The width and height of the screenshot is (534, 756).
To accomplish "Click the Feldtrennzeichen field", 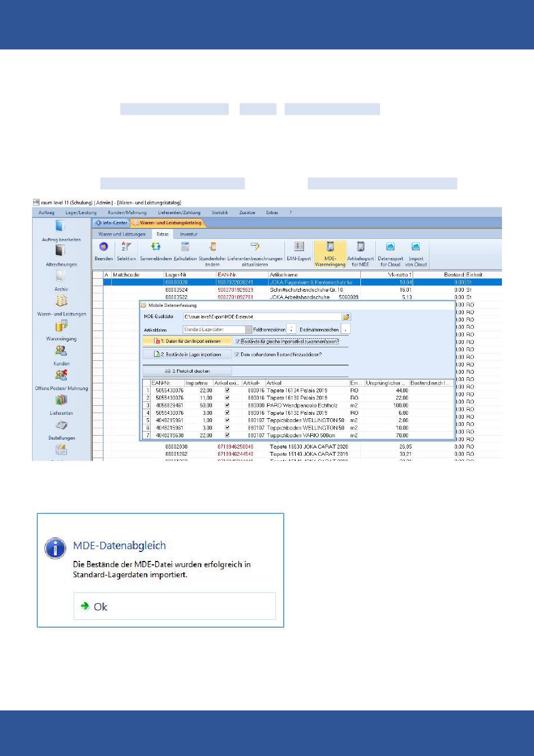I will pos(291,329).
